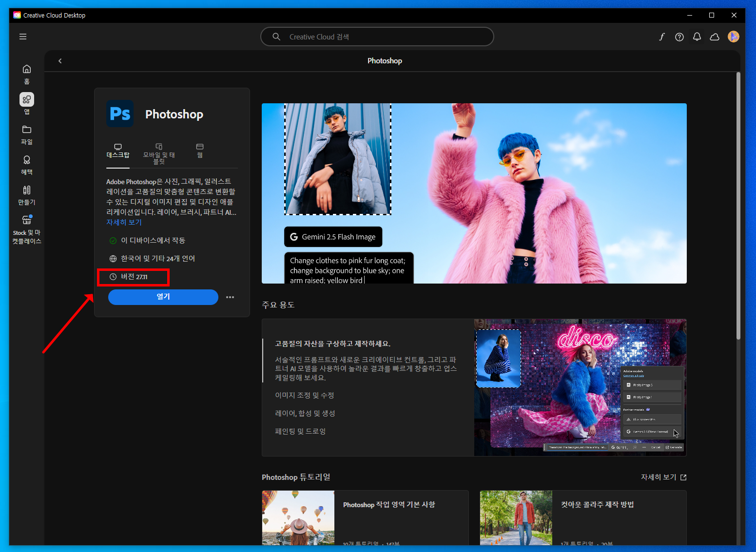756x552 pixels.
Task: Select the 웹 (web) tab
Action: pyautogui.click(x=200, y=152)
